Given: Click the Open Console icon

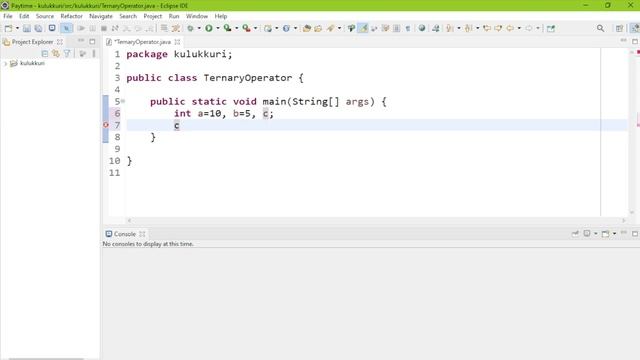Looking at the screenshot, I should point(606,233).
